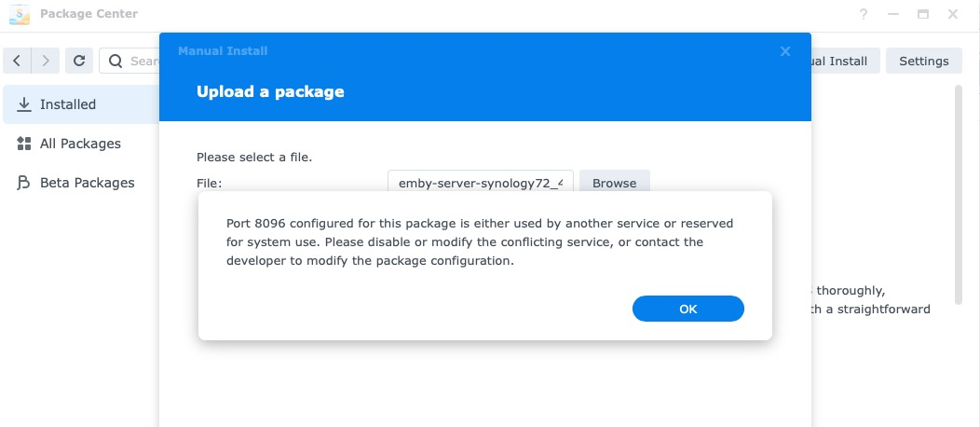The height and width of the screenshot is (427, 980).
Task: Dismiss the port 8096 warning with OK
Action: click(x=688, y=309)
